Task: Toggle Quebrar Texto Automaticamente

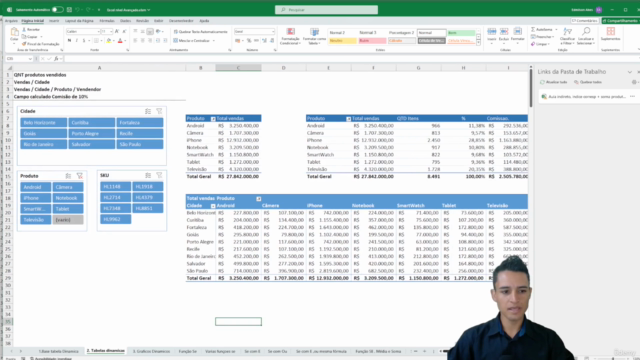Action: coord(200,31)
